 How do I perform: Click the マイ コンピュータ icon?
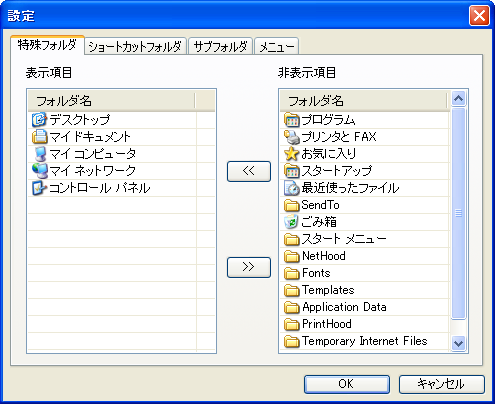40,154
